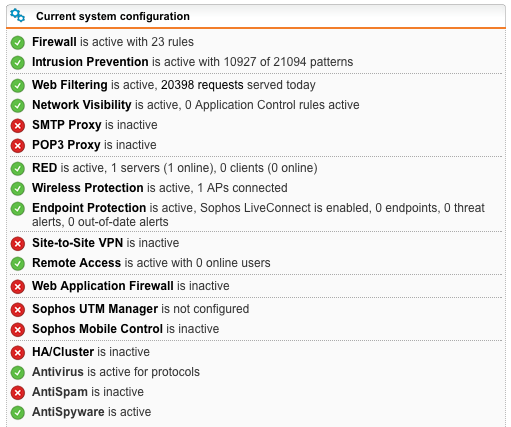Select Sophos Mobile Control link

(x=97, y=329)
